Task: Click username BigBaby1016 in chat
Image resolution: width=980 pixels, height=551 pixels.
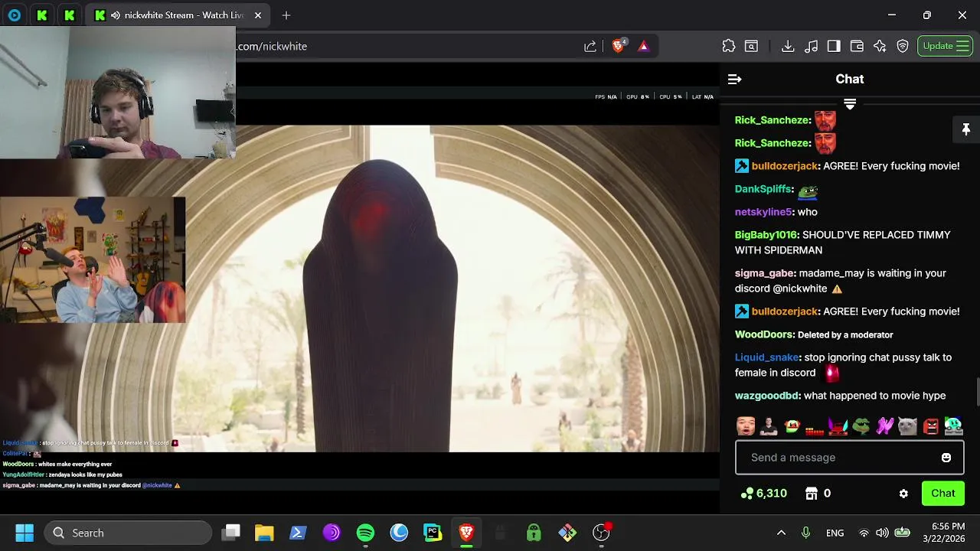Action: click(766, 235)
